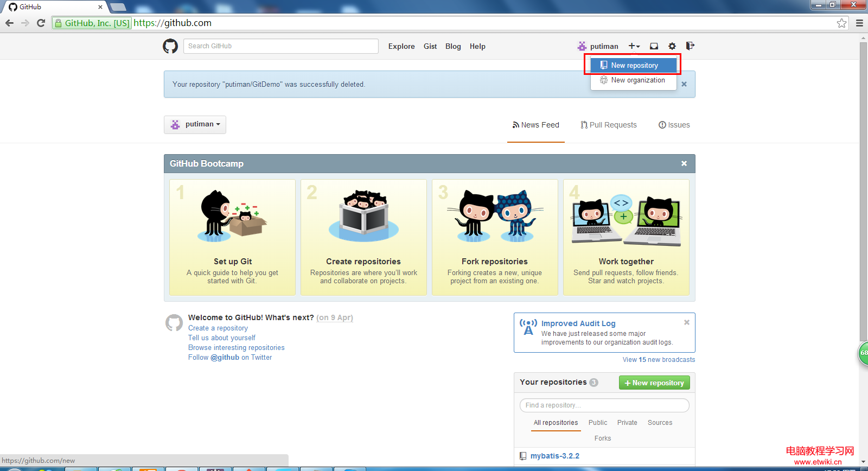Screen dimensions: 868x471
Task: Select the Private repositories filter
Action: click(627, 423)
